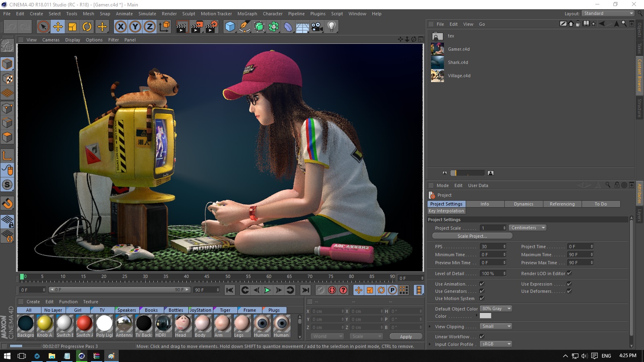Click the Camera object icon
Screen dimensions: 644x362
[x=317, y=27]
